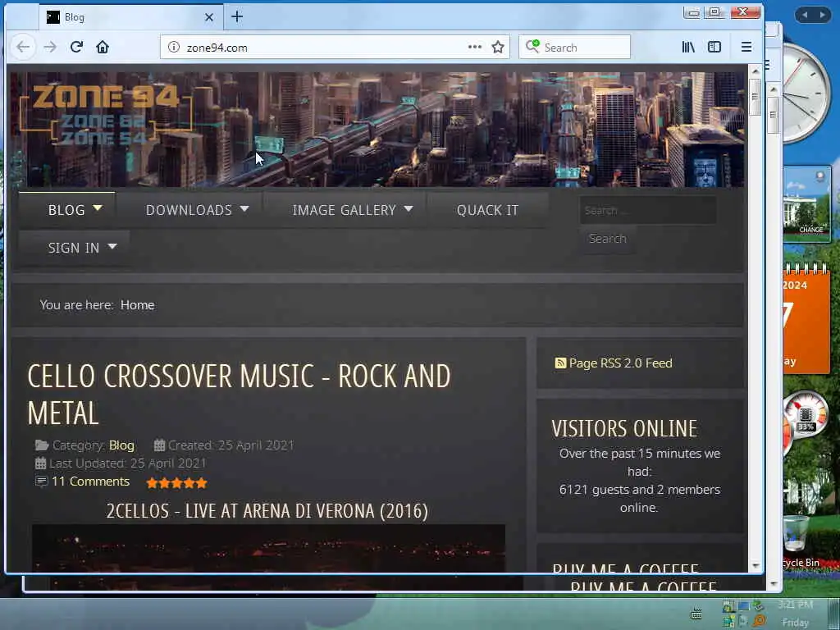Click the slideshow picture gadget

point(807,203)
